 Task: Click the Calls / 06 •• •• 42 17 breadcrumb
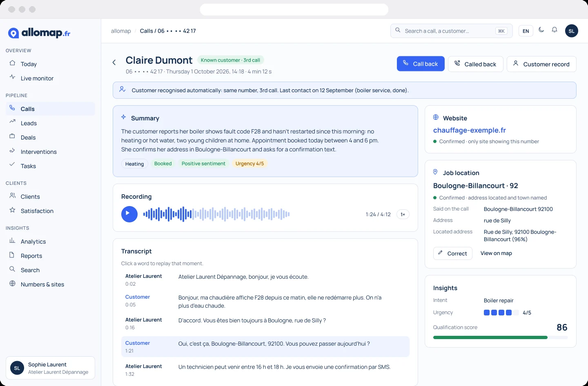point(168,31)
